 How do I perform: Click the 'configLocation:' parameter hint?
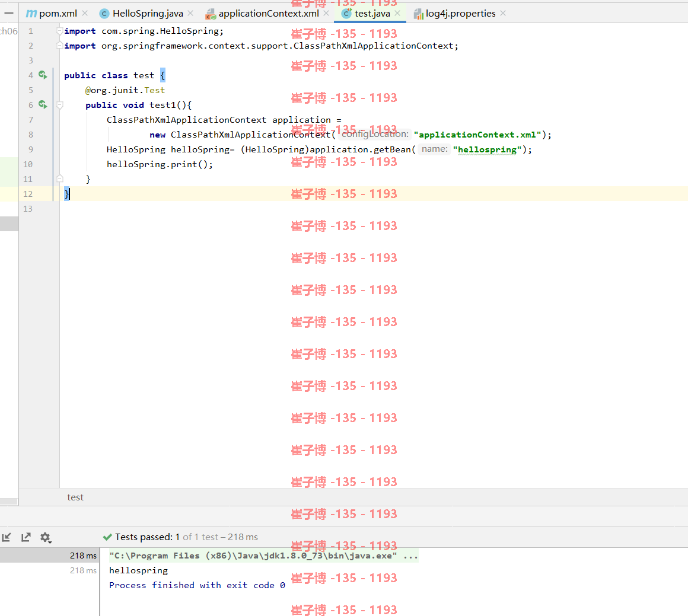(x=375, y=134)
